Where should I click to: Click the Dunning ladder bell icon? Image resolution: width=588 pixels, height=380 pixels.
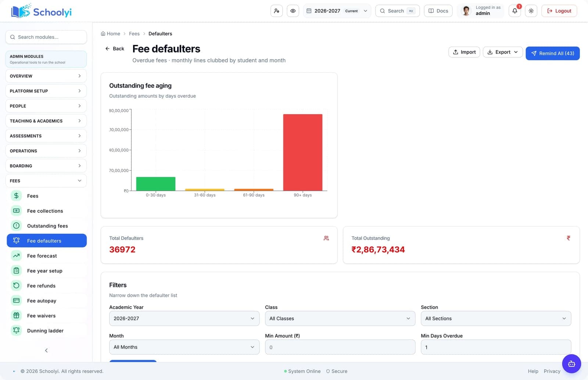coord(16,331)
